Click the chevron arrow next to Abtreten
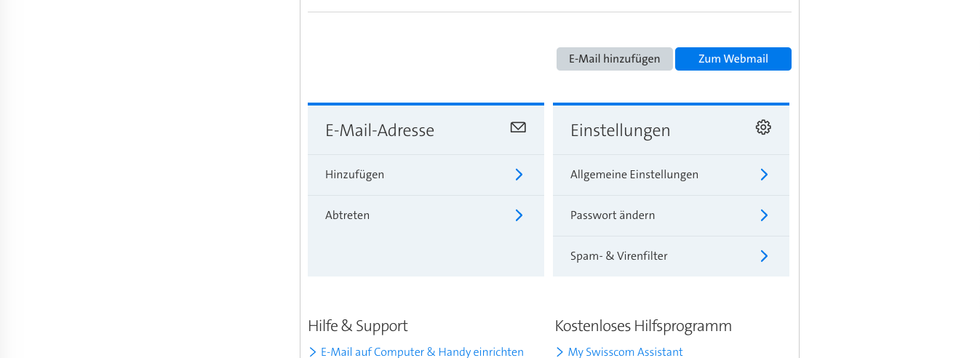 (x=519, y=215)
